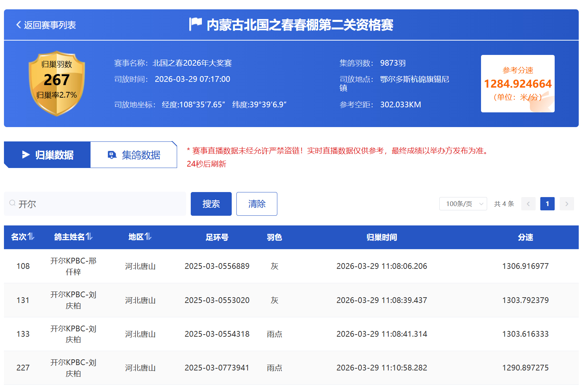Click the back arrow to return to event list
This screenshot has height=392, width=587.
point(19,25)
